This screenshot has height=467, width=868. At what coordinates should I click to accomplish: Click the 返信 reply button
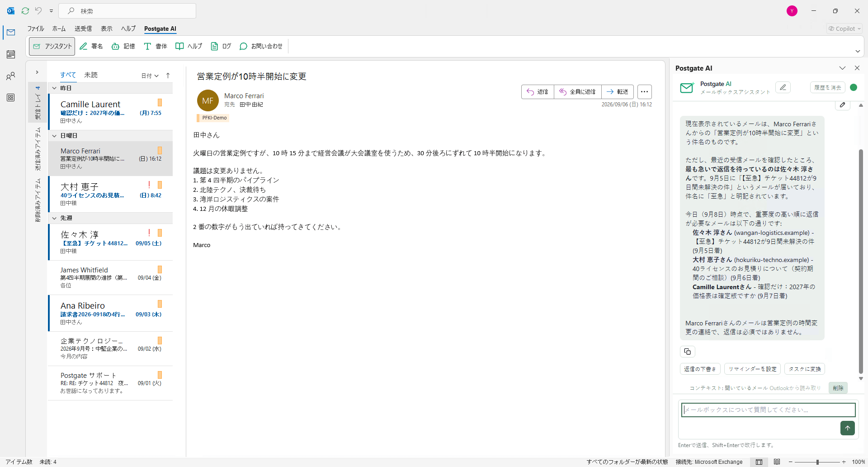coord(538,92)
